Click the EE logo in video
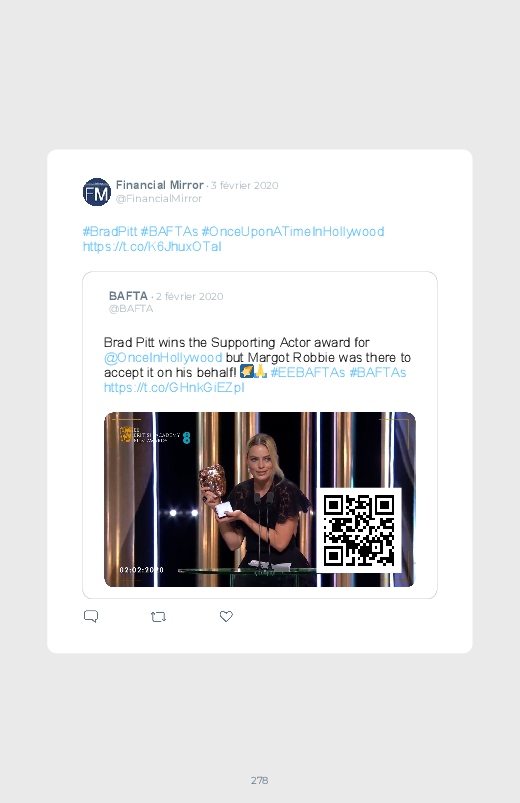The width and height of the screenshot is (520, 803). 186,437
